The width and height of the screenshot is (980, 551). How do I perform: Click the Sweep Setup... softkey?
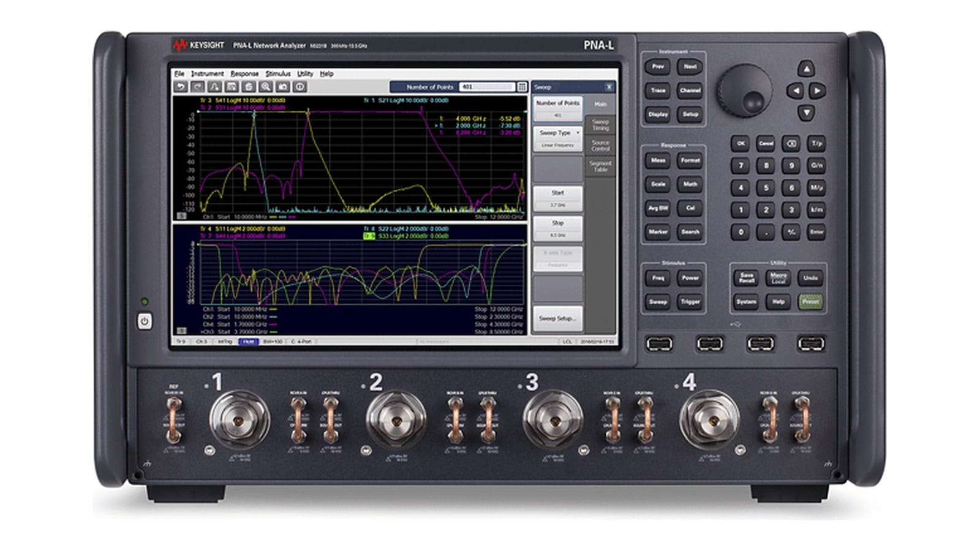click(x=557, y=318)
